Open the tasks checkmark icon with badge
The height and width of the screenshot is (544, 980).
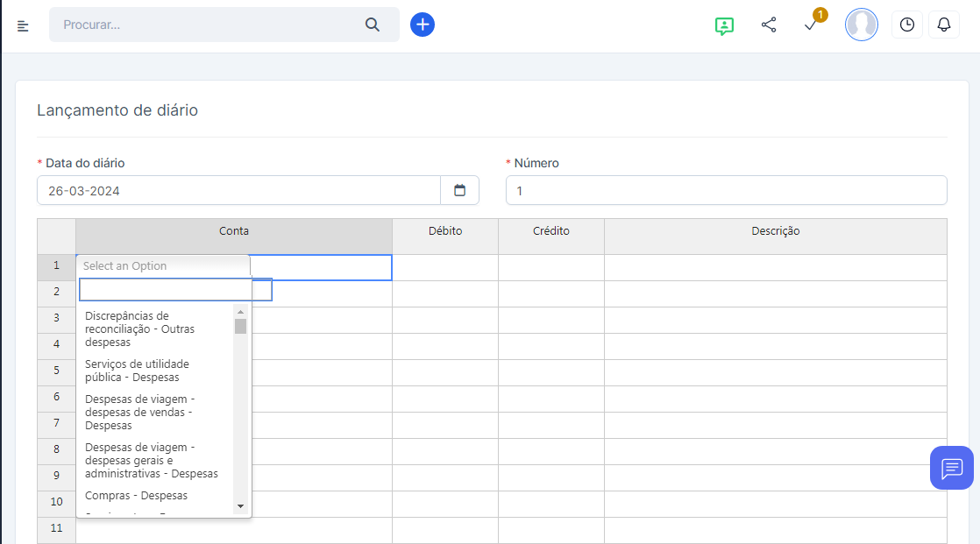tap(811, 25)
